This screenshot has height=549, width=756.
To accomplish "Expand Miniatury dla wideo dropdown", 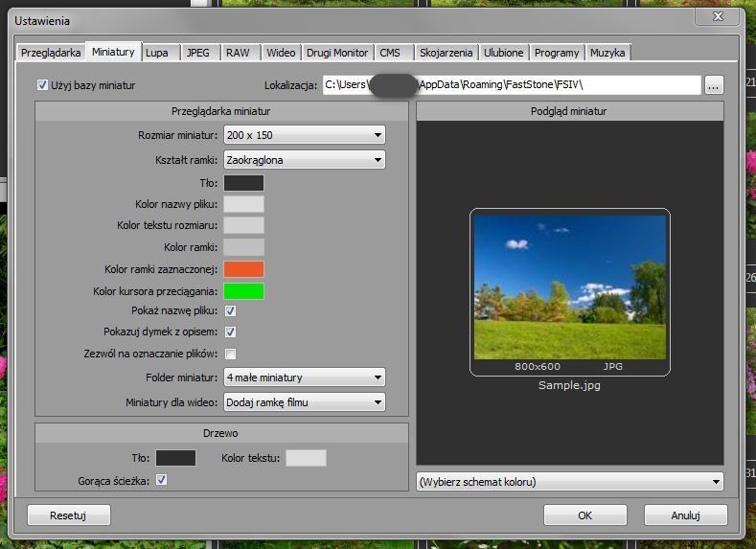I will click(x=305, y=402).
